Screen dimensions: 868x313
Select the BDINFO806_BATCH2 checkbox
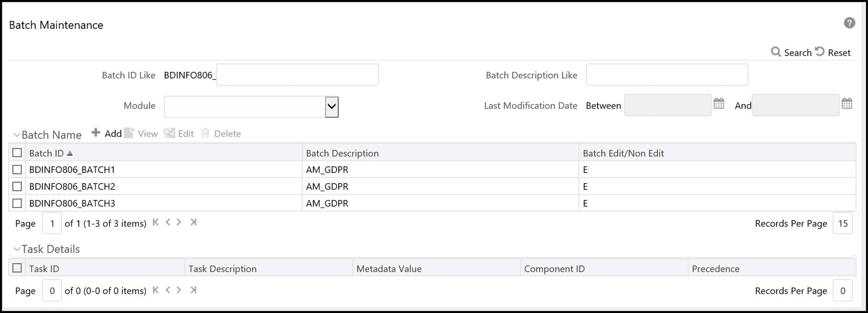pos(17,186)
